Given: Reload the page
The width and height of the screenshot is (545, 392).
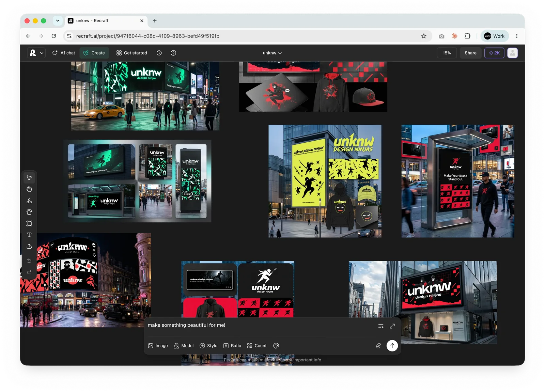Looking at the screenshot, I should tap(54, 36).
